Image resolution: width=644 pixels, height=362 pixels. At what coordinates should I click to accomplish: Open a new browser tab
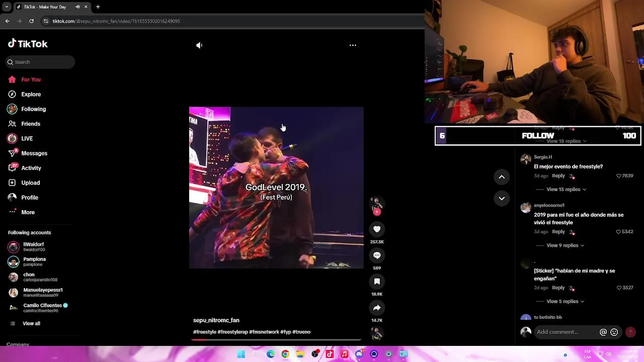98,7
